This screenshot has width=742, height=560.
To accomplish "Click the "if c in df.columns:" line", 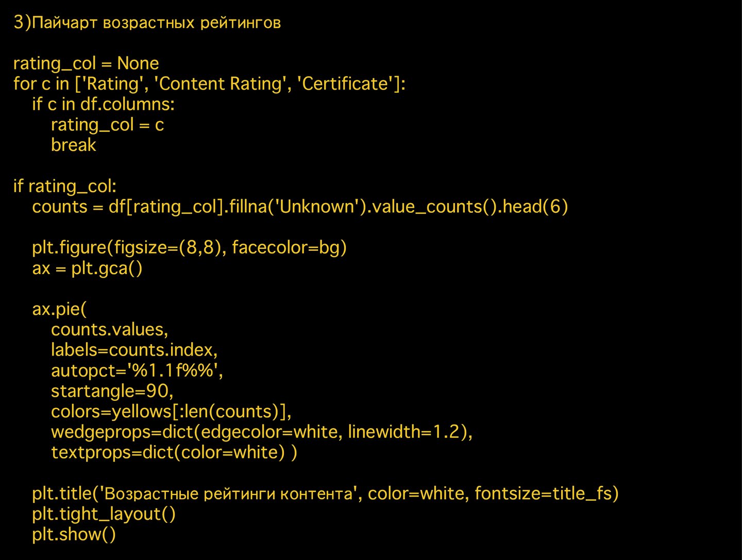I will pos(103,104).
